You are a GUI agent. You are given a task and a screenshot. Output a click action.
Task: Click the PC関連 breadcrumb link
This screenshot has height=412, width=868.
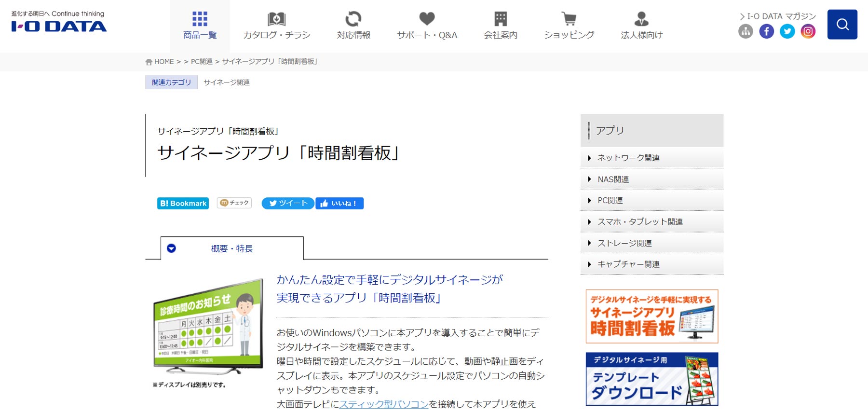[202, 62]
